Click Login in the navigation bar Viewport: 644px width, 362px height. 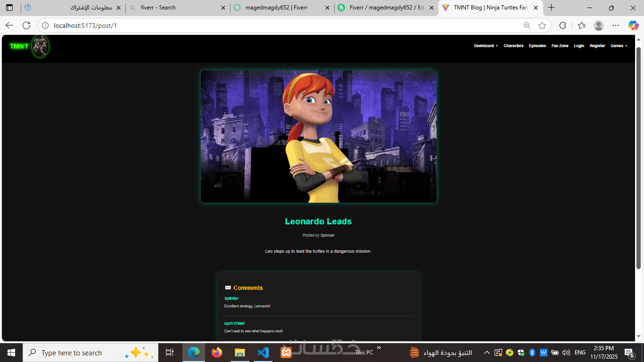(x=579, y=46)
